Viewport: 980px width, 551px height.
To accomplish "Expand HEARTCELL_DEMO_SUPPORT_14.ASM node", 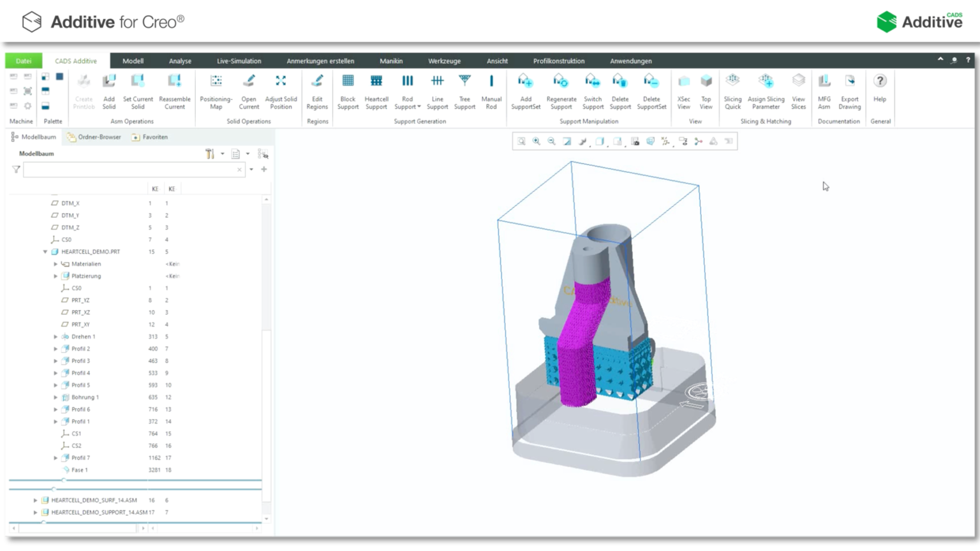I will tap(34, 512).
